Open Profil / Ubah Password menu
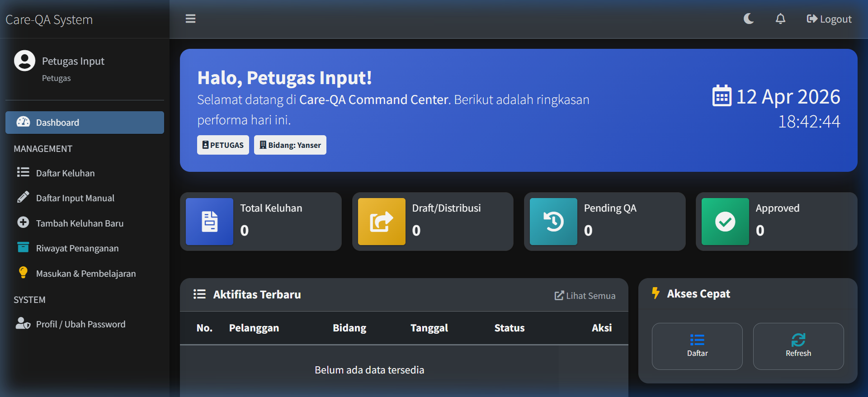This screenshot has height=397, width=868. point(85,324)
